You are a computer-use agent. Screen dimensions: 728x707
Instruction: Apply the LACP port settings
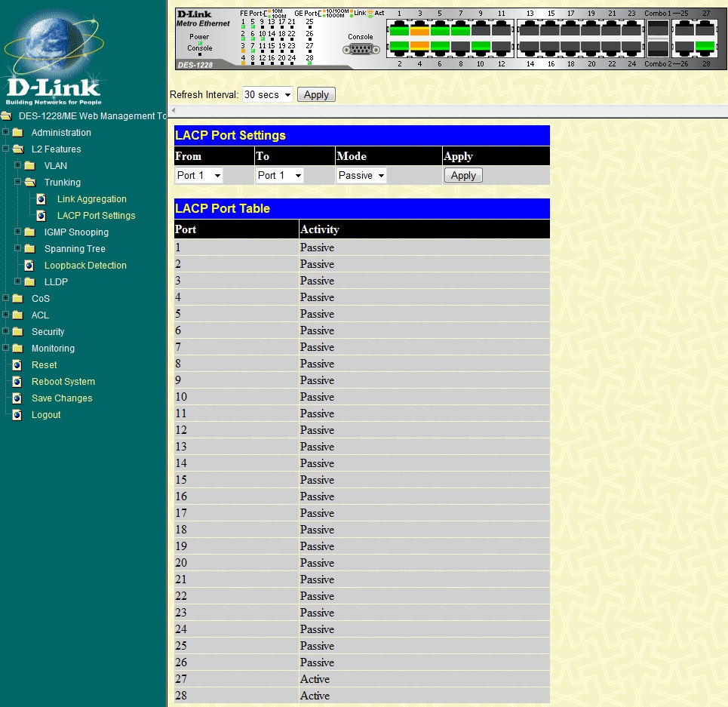463,176
